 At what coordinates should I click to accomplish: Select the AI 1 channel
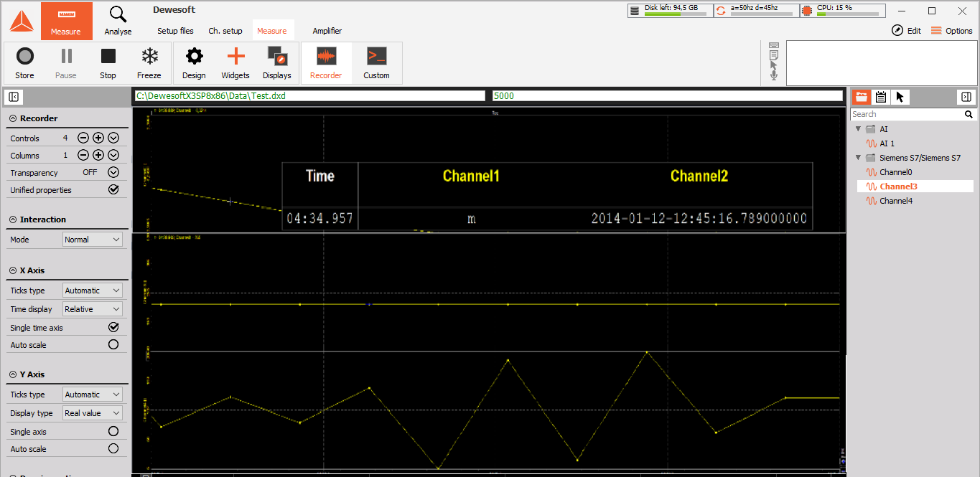click(x=887, y=143)
